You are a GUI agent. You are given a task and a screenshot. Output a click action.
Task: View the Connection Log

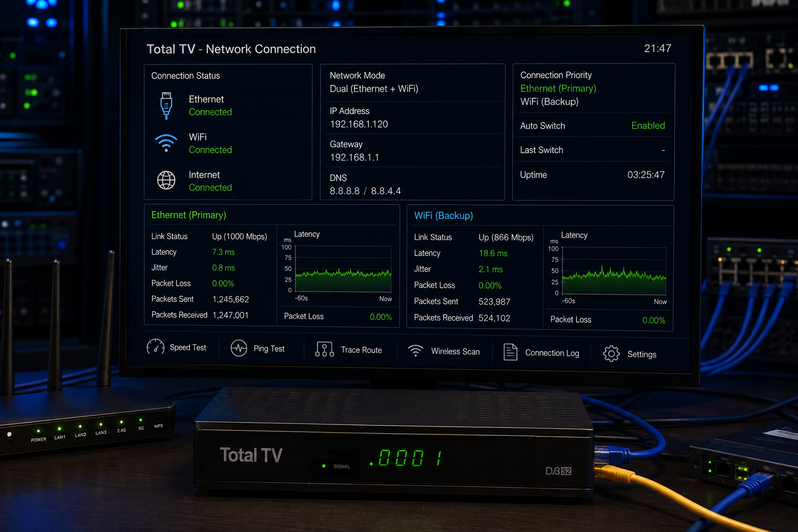[552, 353]
